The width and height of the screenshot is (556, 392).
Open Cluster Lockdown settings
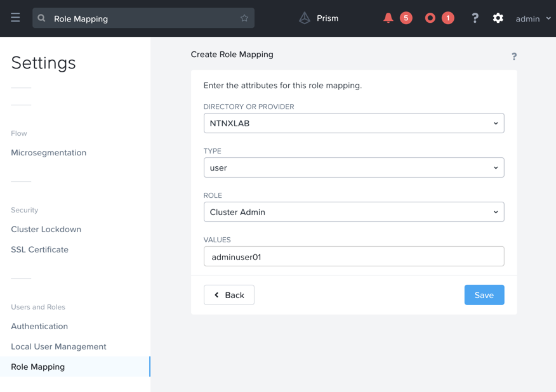point(46,230)
